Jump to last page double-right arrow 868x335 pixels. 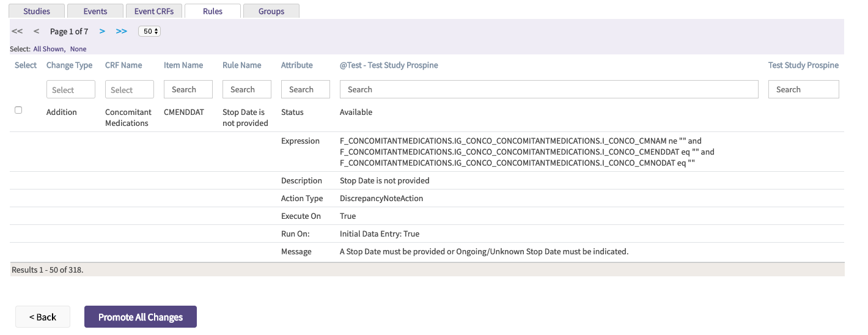pos(122,31)
